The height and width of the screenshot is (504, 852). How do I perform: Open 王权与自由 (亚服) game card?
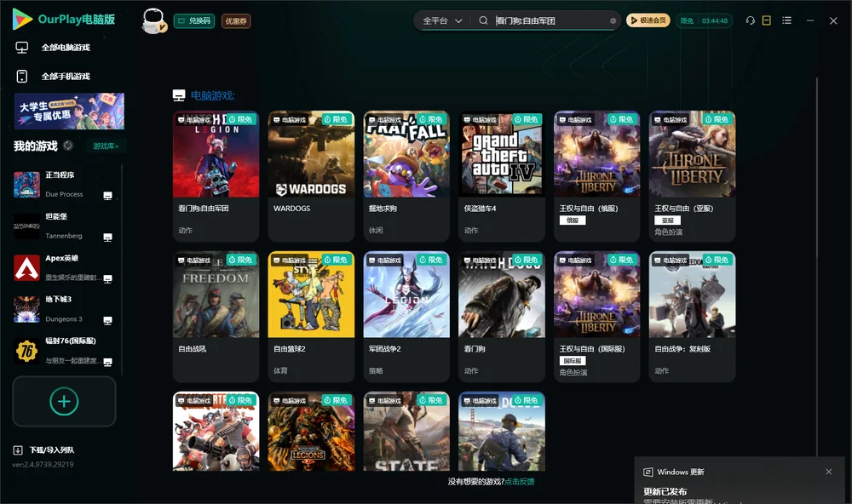tap(692, 176)
